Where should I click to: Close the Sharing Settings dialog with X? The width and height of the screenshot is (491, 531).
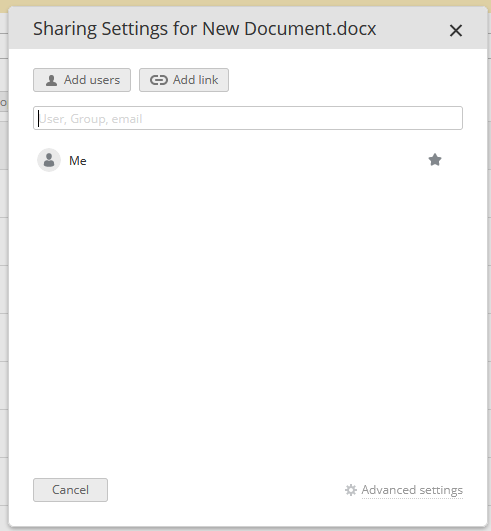(456, 30)
